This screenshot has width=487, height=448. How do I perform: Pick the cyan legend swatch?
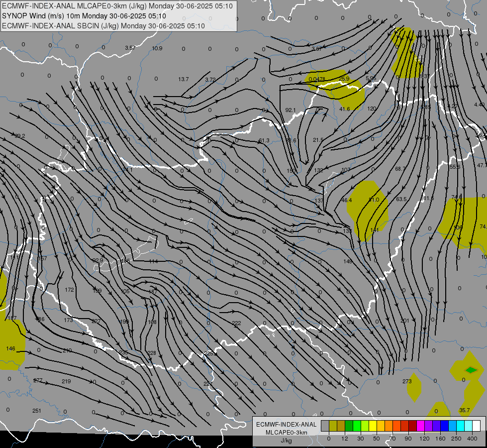[x=461, y=426]
